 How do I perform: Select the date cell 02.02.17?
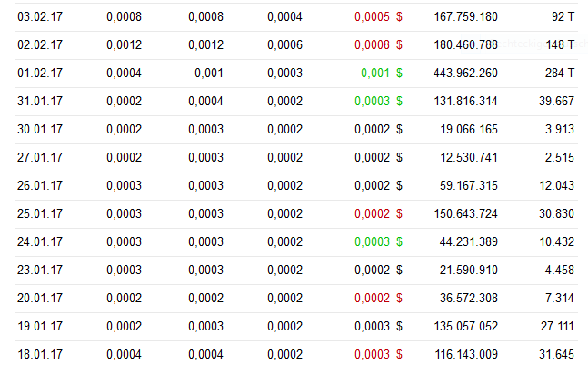[40, 44]
